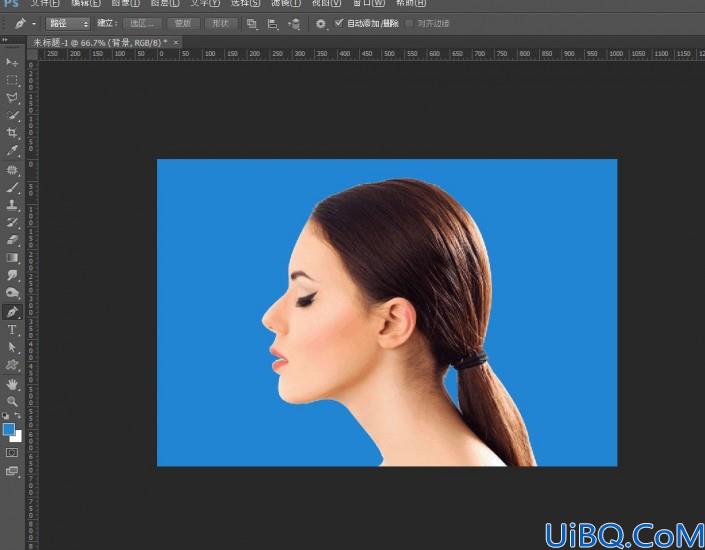Close the 未标题-1 document tab
This screenshot has width=705, height=550.
click(176, 43)
